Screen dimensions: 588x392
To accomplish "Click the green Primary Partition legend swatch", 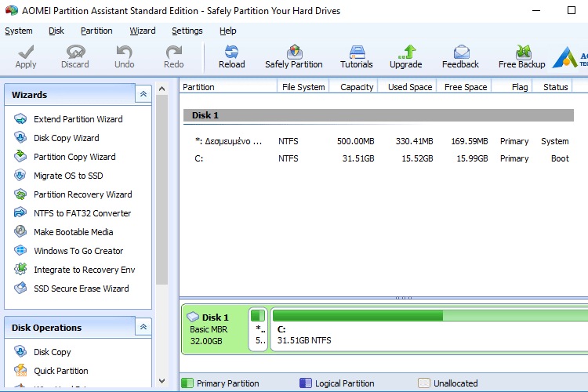I will click(187, 383).
